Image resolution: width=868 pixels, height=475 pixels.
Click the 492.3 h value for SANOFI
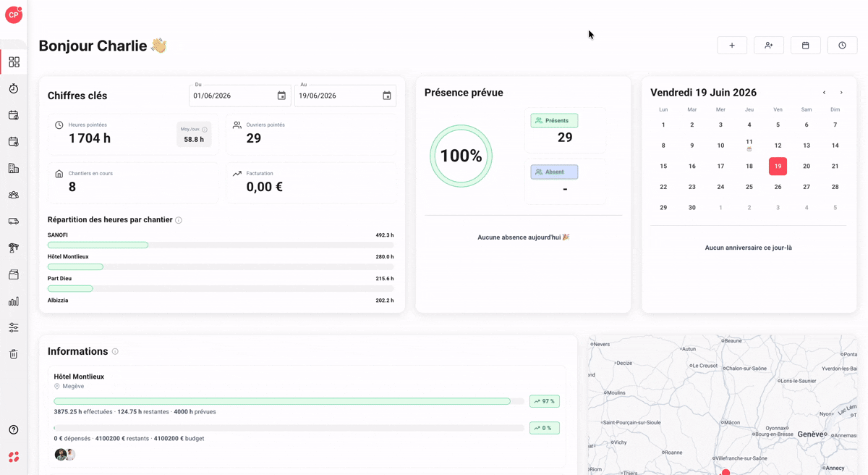click(385, 235)
